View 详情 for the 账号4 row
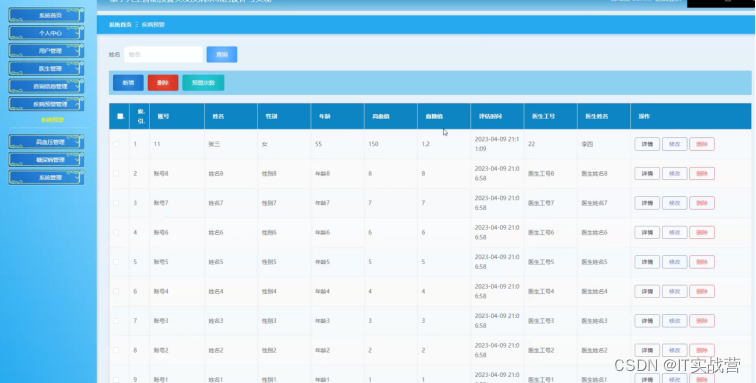Image resolution: width=756 pixels, height=383 pixels. 647,291
